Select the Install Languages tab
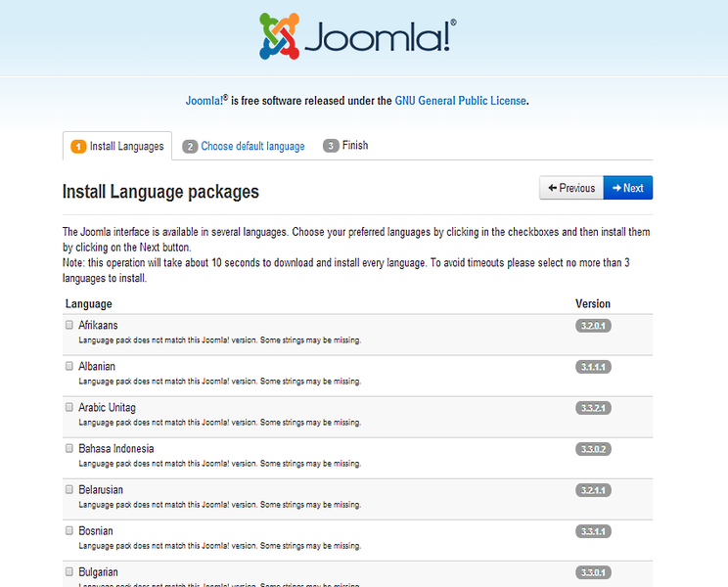The image size is (728, 587). click(x=117, y=146)
